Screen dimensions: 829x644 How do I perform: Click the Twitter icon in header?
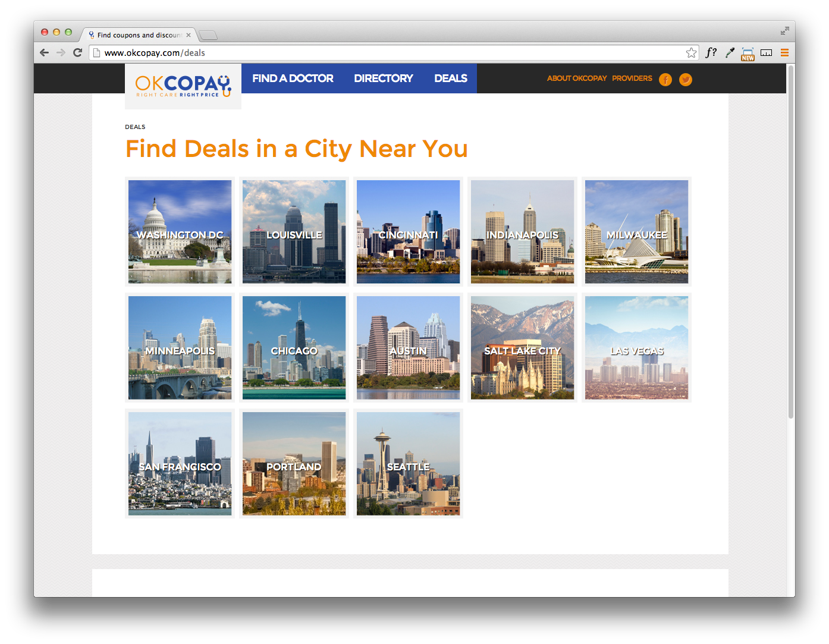(686, 79)
